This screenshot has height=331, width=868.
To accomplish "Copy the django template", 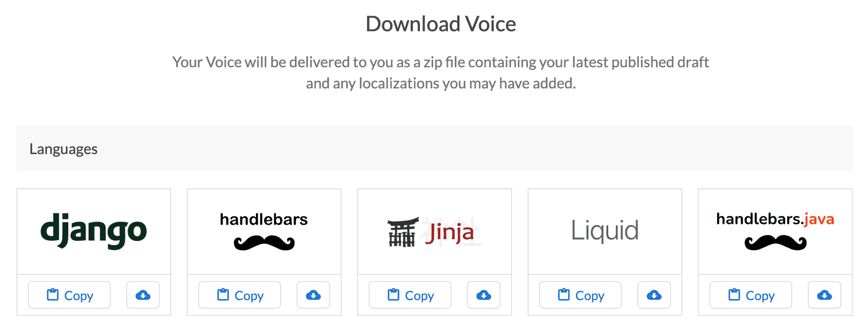I will coord(69,295).
